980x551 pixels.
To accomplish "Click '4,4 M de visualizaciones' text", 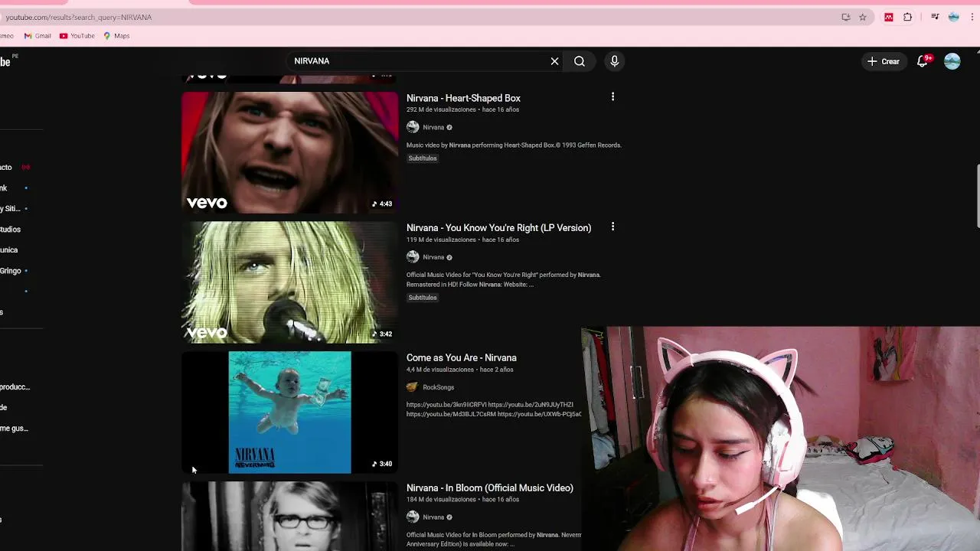I will [439, 370].
